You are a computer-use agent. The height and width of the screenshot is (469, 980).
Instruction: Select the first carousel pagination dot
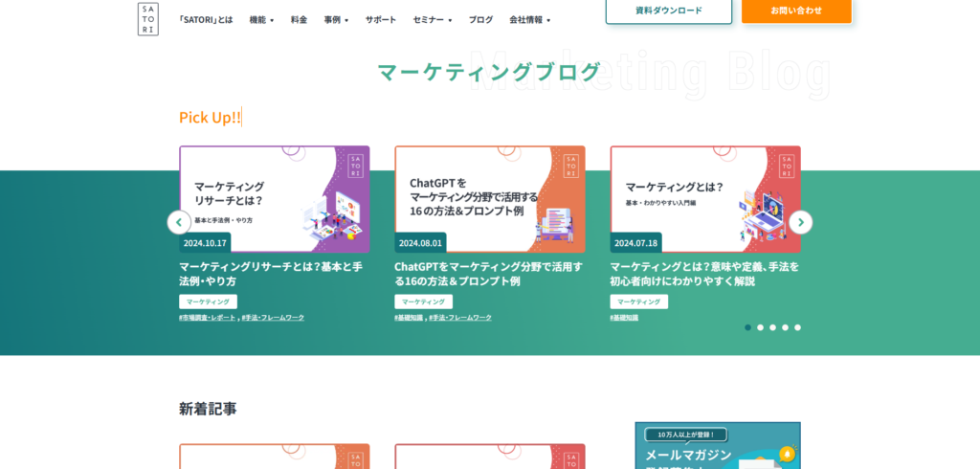[x=747, y=327]
